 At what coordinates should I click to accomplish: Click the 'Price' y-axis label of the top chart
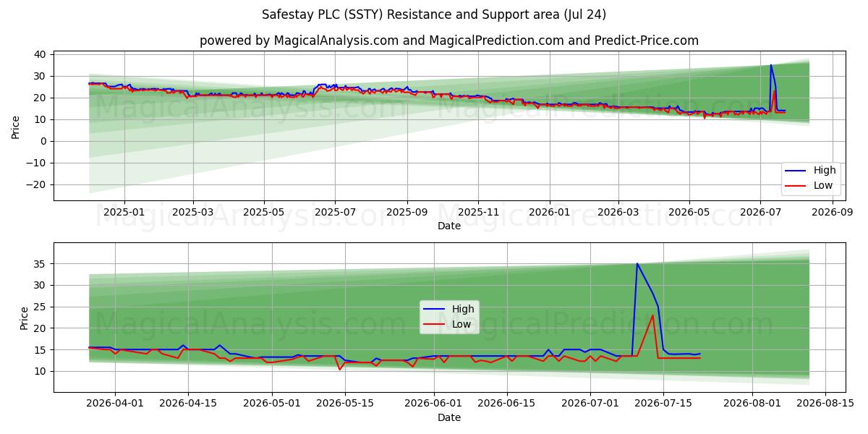15,125
